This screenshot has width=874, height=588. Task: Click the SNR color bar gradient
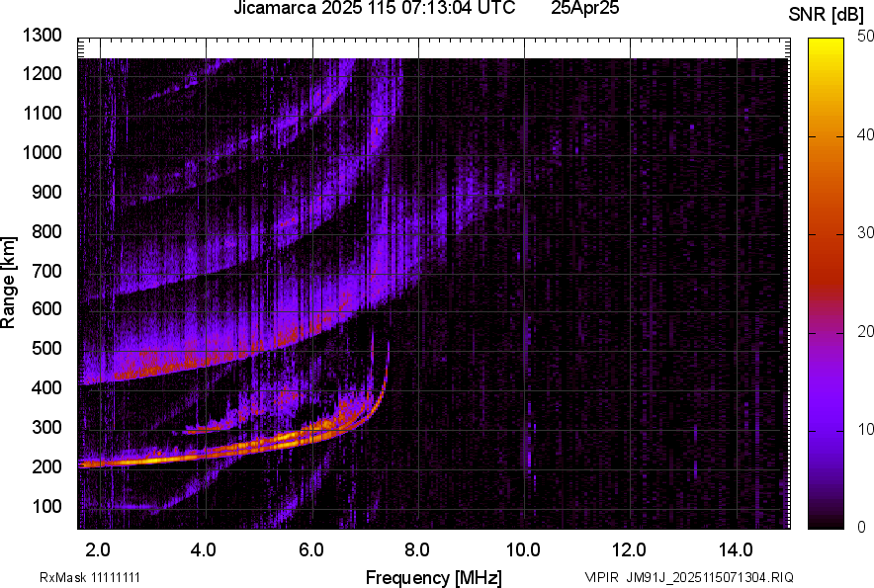point(827,284)
